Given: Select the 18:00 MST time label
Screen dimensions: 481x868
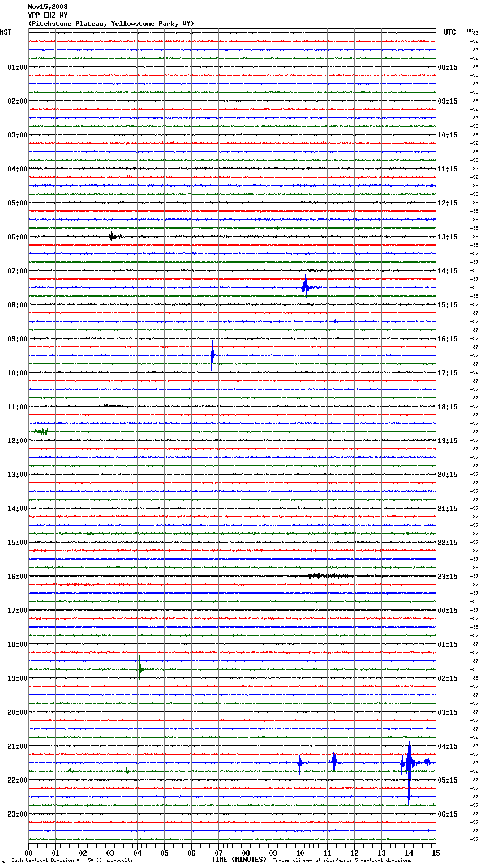Looking at the screenshot, I should (17, 644).
